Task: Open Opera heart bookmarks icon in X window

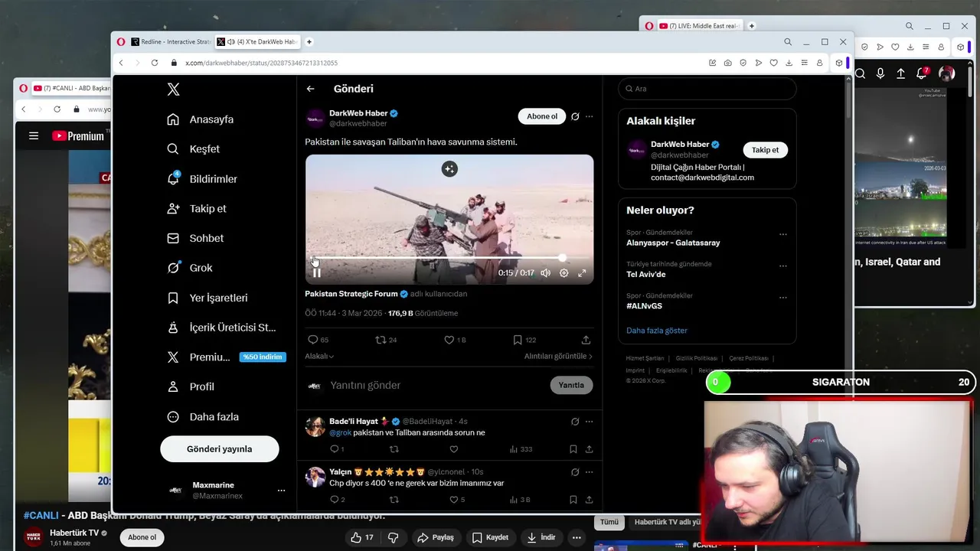Action: click(773, 63)
